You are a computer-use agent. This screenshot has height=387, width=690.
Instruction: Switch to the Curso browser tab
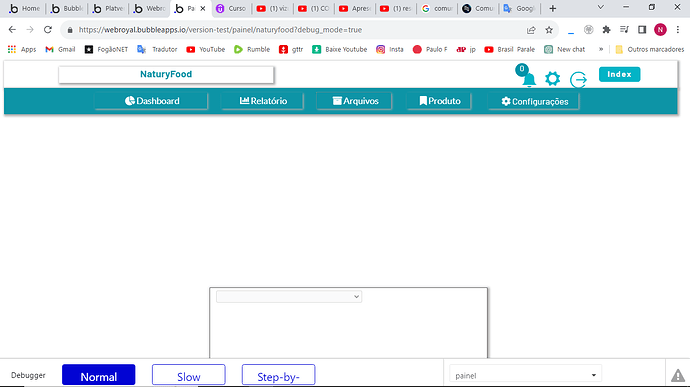231,8
